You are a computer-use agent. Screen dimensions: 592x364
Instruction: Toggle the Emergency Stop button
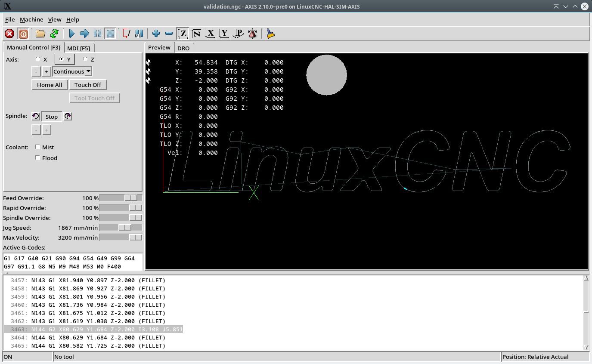pyautogui.click(x=9, y=34)
